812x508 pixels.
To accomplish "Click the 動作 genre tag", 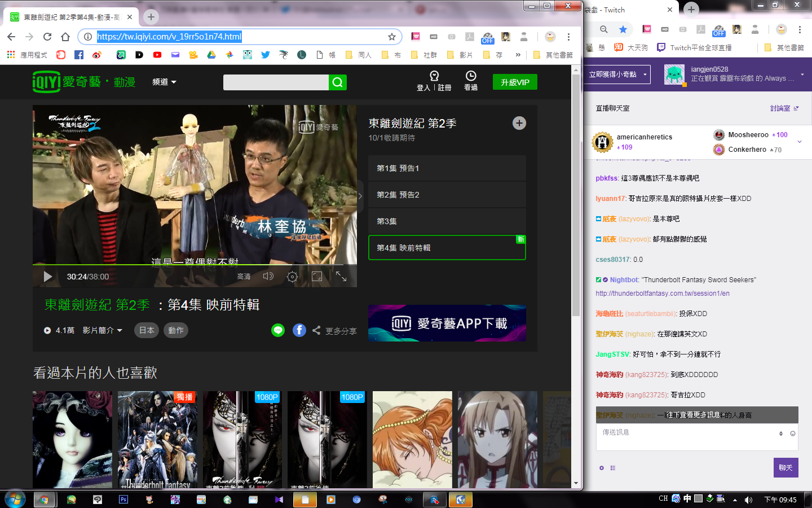I will coord(176,330).
